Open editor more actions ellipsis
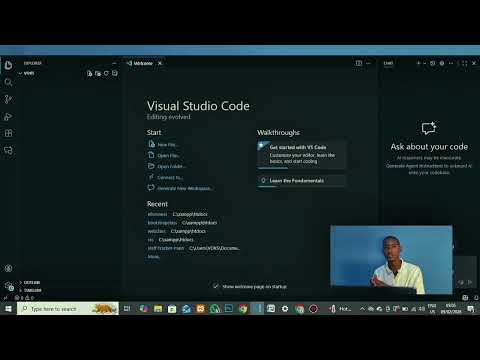 tap(368, 63)
